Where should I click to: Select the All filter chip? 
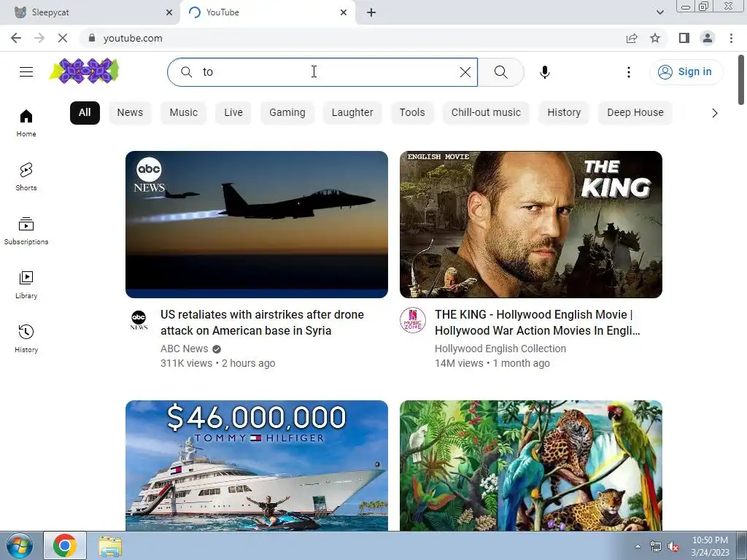85,113
